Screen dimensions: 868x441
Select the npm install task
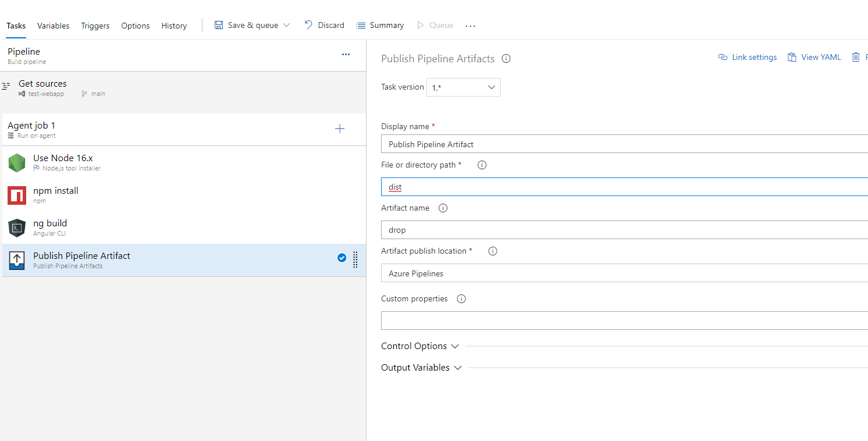(184, 195)
